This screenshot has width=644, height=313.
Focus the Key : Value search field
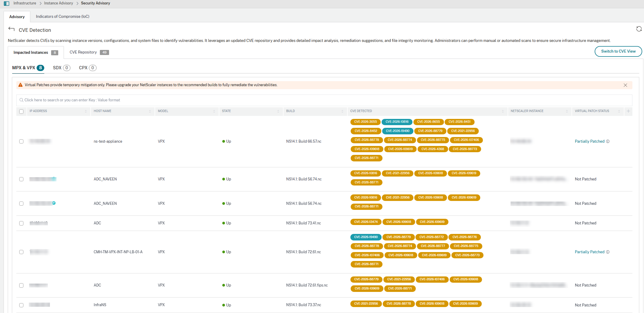pos(324,100)
